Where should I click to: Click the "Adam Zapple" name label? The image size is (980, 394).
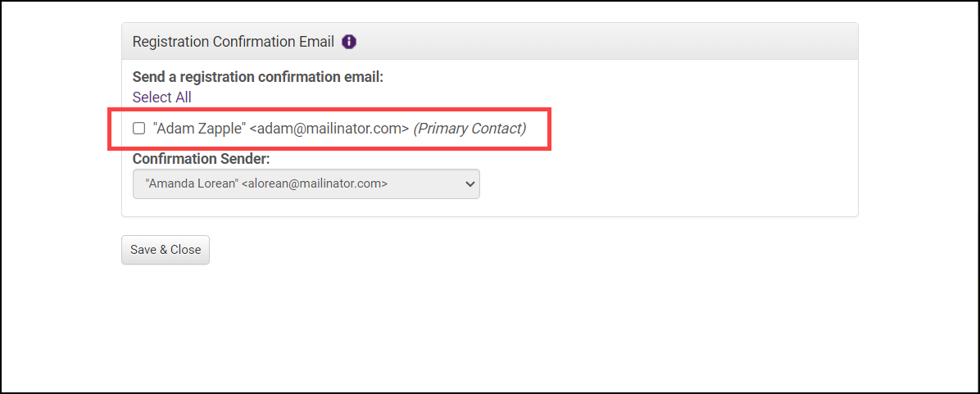pos(199,129)
